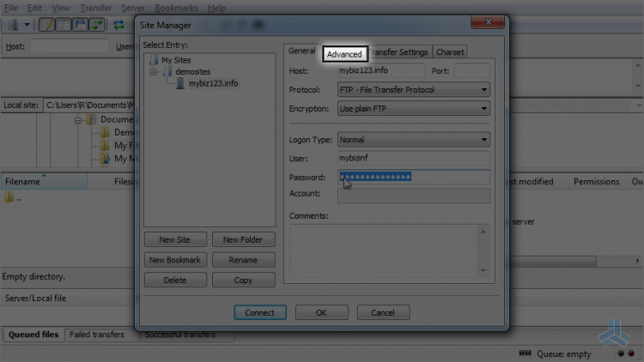The image size is (644, 362).
Task: Switch to the Charset tab
Action: pyautogui.click(x=450, y=52)
